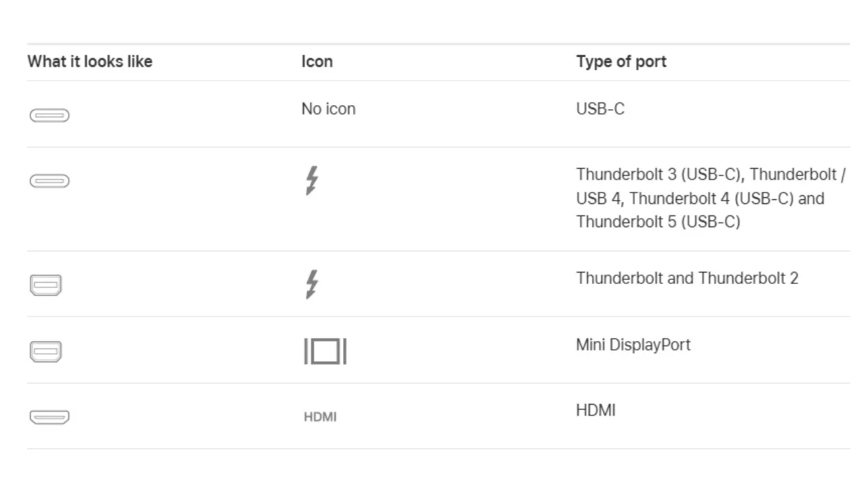Select the "Mini DisplayPort" port type text
Image resolution: width=868 pixels, height=488 pixels.
[x=633, y=344]
